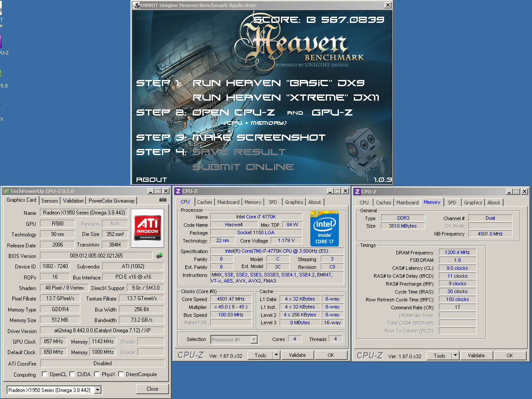
Task: Click the Heaven Benchmark title bar icon
Action: (136, 5)
